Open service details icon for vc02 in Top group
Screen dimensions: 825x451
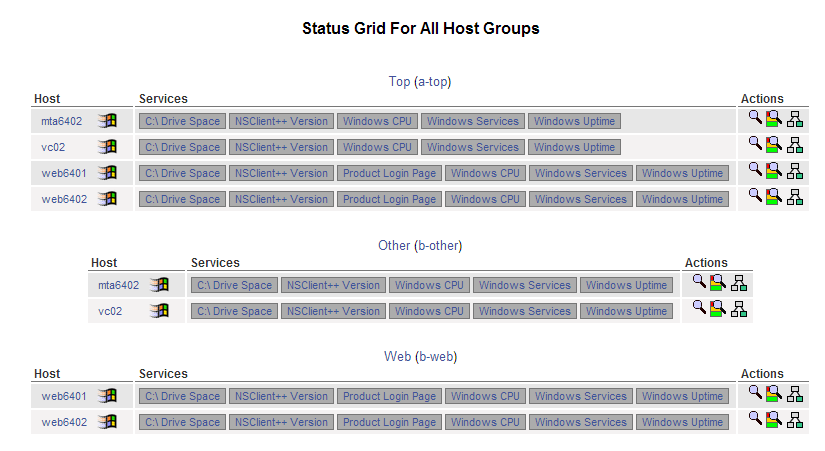(774, 144)
